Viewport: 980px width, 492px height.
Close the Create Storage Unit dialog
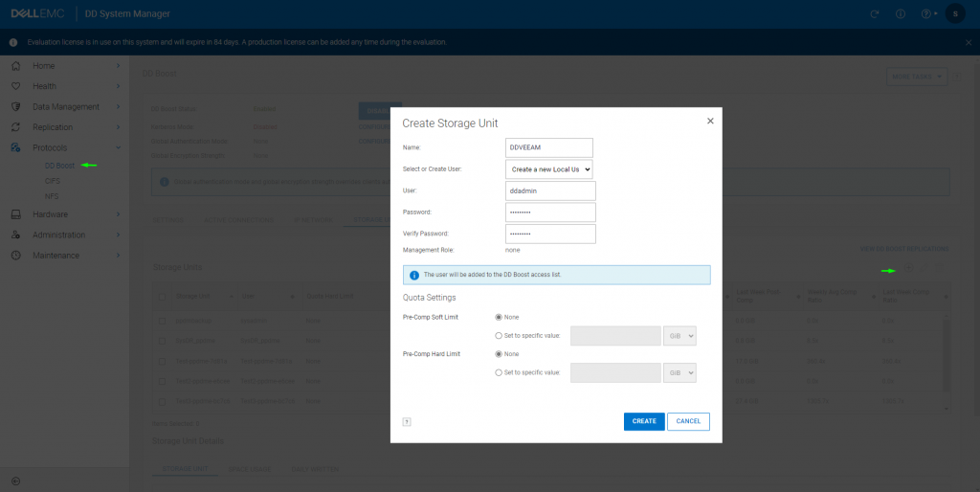[x=709, y=122]
